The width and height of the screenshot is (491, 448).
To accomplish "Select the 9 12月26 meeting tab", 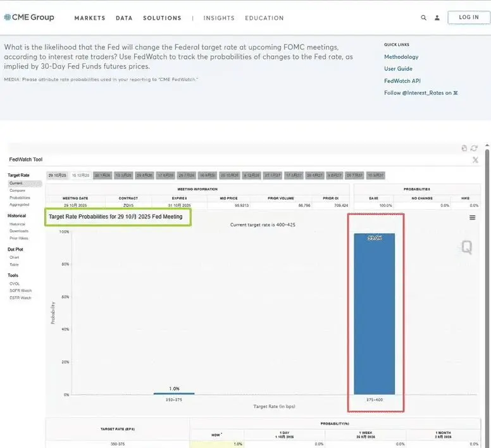I will pyautogui.click(x=251, y=175).
